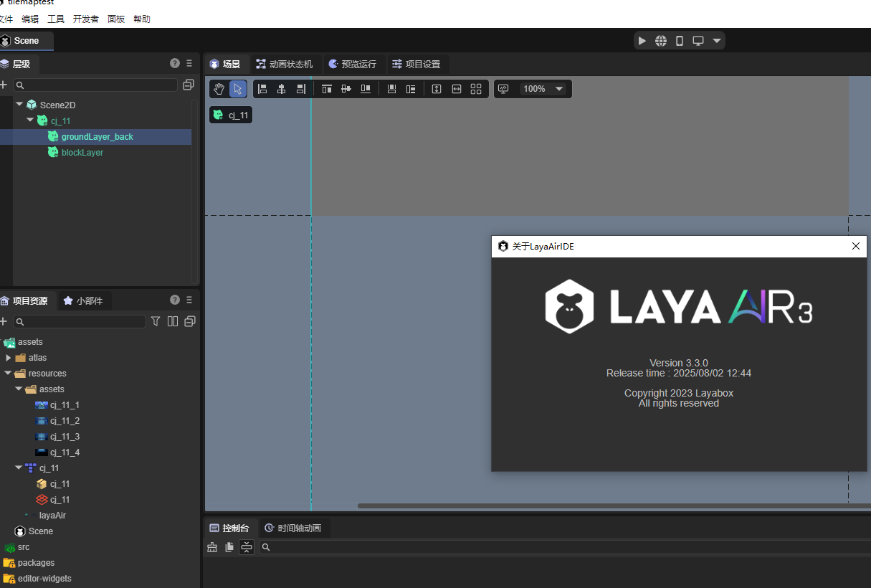Image resolution: width=871 pixels, height=588 pixels.
Task: Align selected nodes to bottom edge
Action: click(366, 89)
